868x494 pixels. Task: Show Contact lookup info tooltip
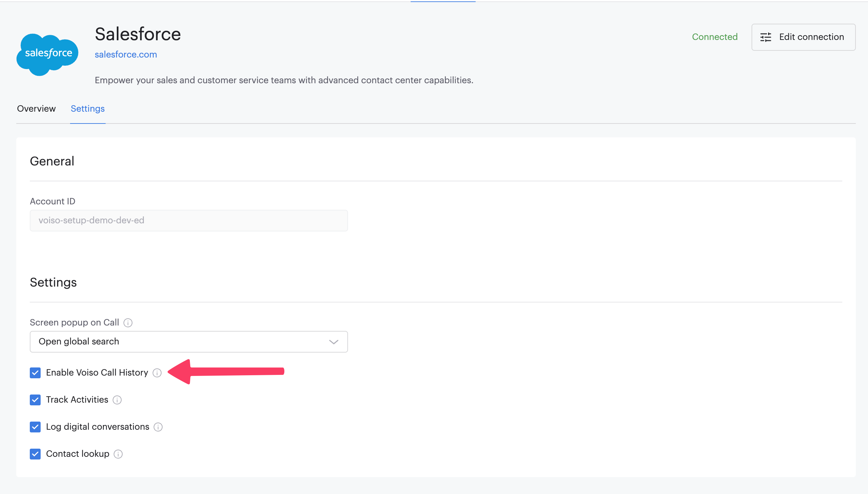[118, 454]
